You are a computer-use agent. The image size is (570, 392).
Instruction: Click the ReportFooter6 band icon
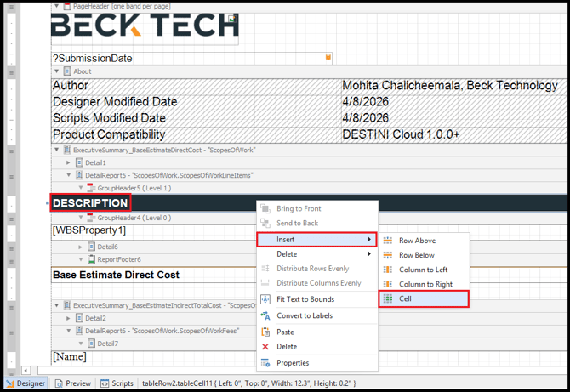(91, 259)
